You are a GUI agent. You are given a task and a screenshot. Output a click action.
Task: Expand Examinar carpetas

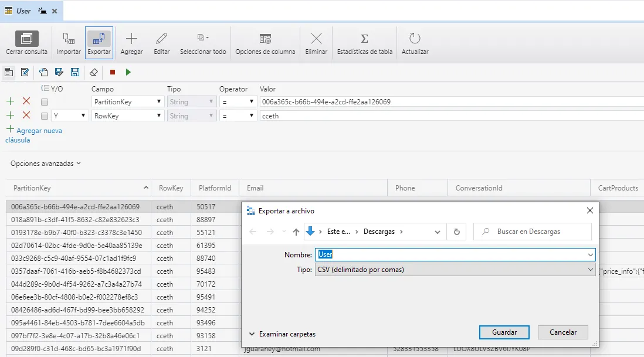tap(282, 334)
